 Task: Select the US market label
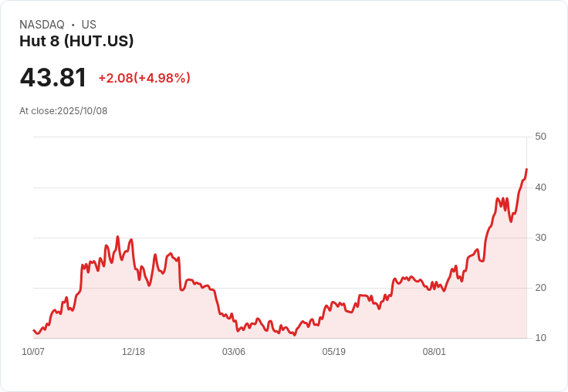click(89, 25)
